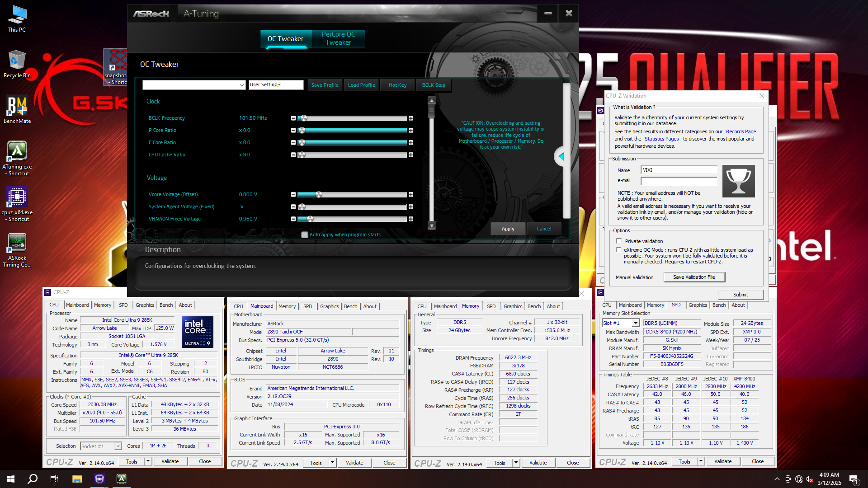868x488 pixels.
Task: Expand Tools dropdown arrow in SPD window
Action: (x=701, y=461)
